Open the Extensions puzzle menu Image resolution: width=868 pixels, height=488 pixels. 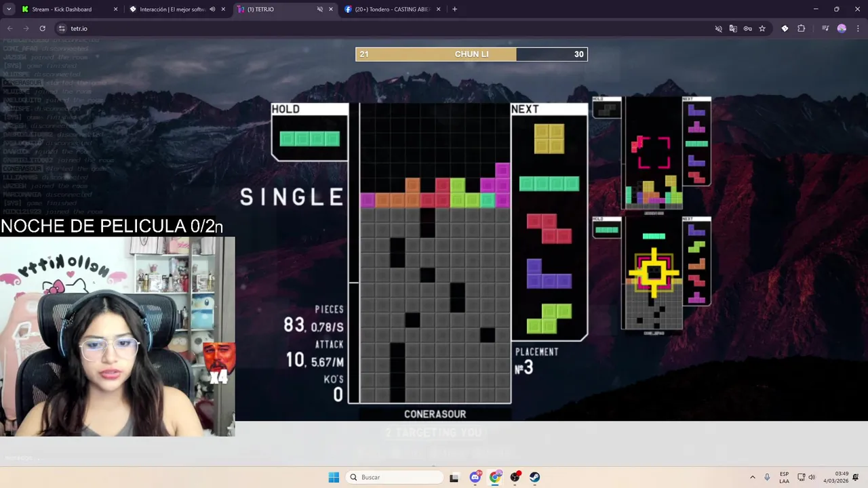point(802,28)
